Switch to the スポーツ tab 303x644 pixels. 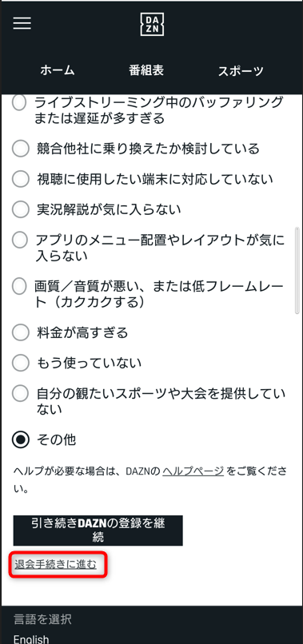tap(241, 71)
